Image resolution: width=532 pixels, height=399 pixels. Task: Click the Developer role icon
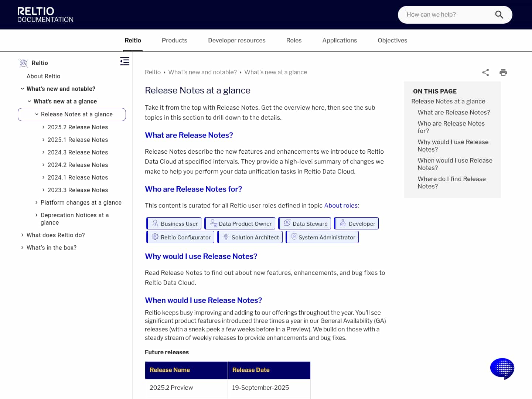tap(343, 223)
